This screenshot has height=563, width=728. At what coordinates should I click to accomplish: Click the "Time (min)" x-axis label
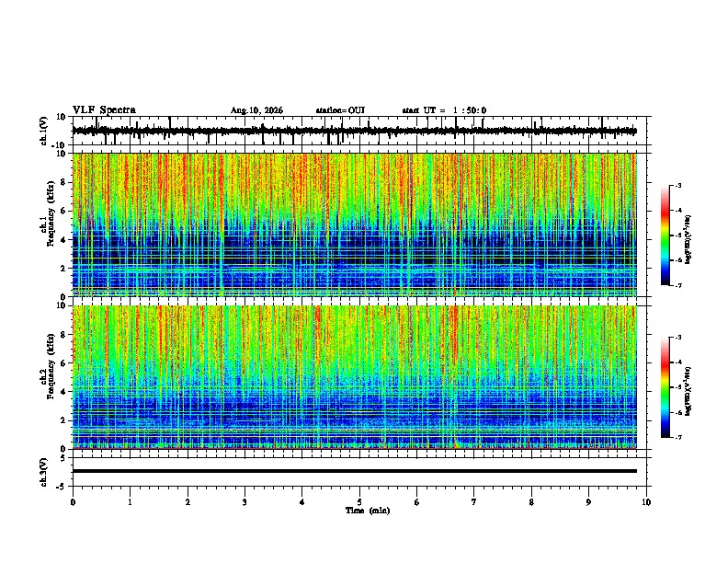pos(368,511)
